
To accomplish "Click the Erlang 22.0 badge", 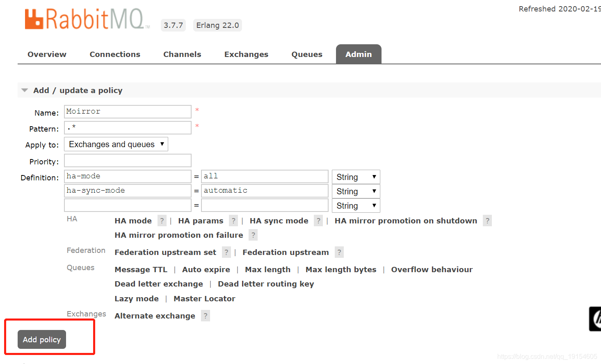I will (217, 25).
